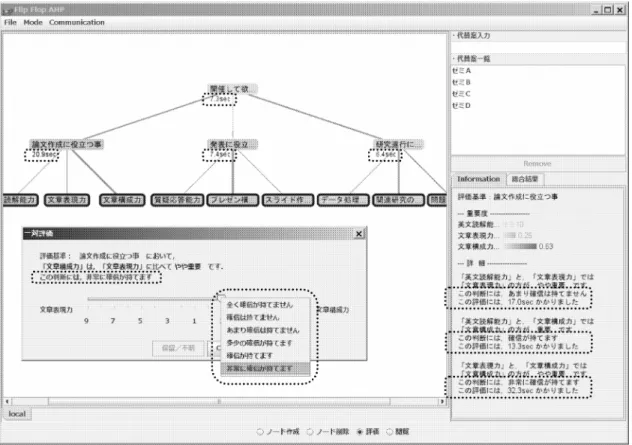
Task: Select the 質疑応答能力 leaf node
Action: point(178,200)
